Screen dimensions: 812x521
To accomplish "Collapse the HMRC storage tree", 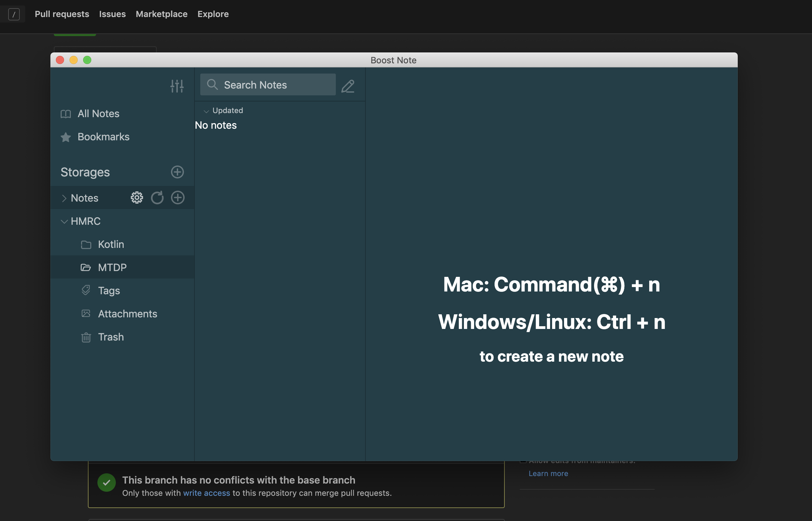I will pos(64,221).
